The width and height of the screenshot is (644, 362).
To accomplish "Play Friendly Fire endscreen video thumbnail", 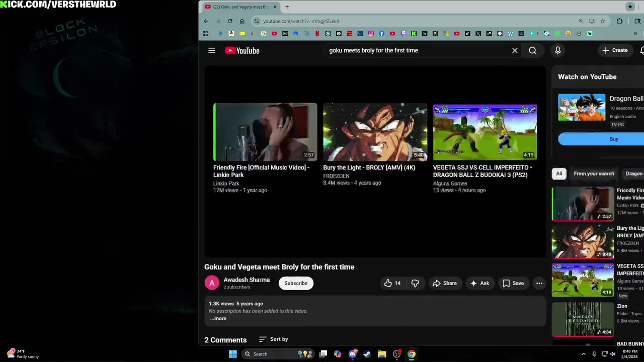I will [265, 132].
